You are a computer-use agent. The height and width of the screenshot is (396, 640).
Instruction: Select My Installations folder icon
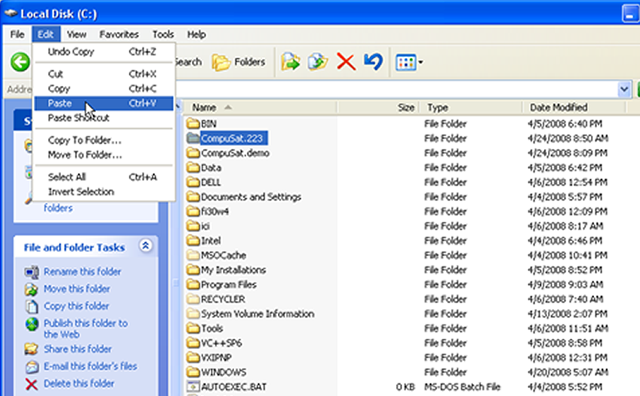click(193, 270)
